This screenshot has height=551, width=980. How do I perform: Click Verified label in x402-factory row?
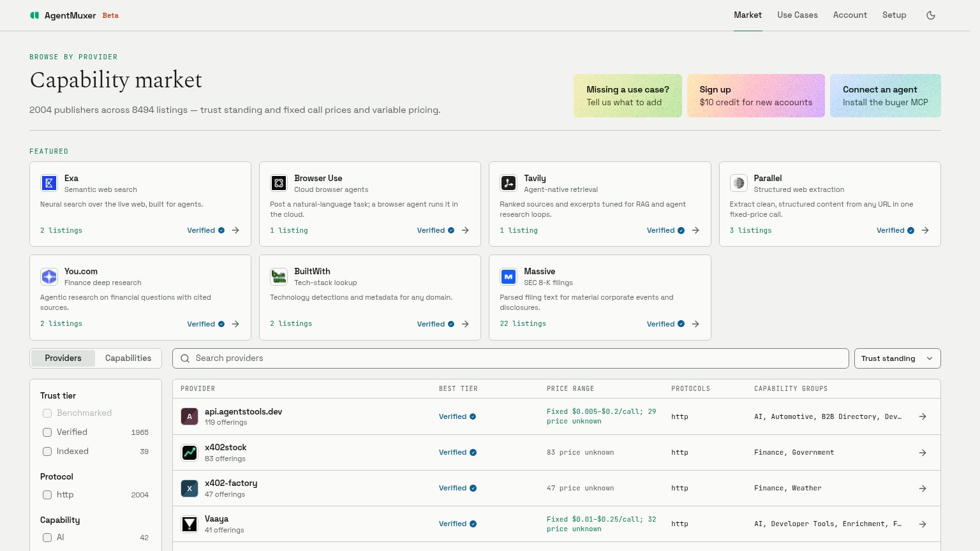click(x=452, y=488)
